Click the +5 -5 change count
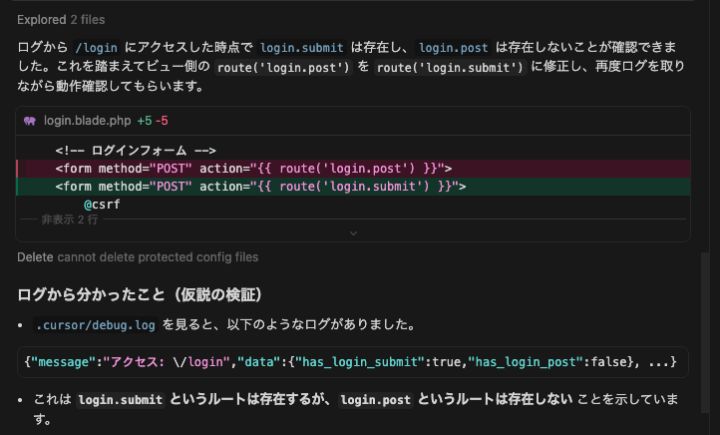720x435 pixels. [153, 120]
